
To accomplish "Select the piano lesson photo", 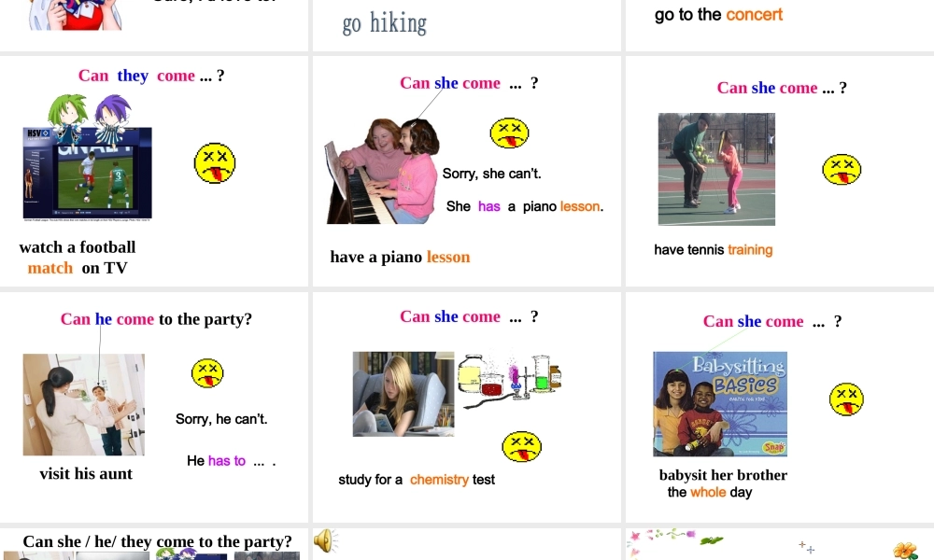I will (x=382, y=171).
